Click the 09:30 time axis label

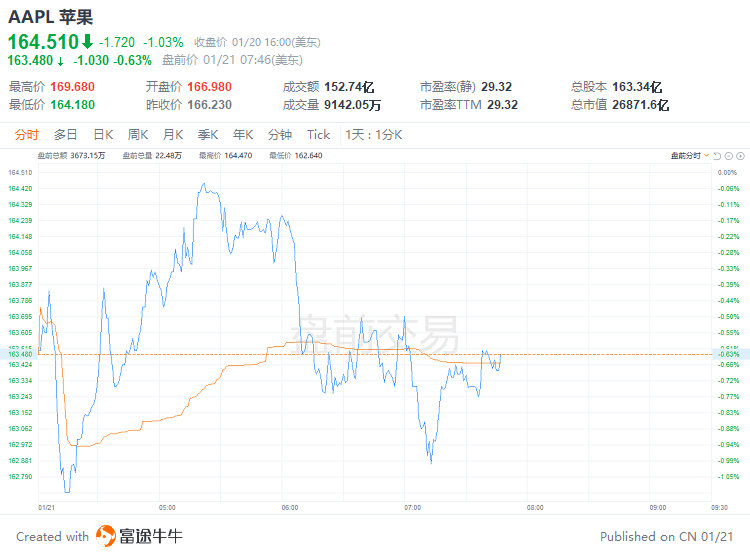click(719, 508)
